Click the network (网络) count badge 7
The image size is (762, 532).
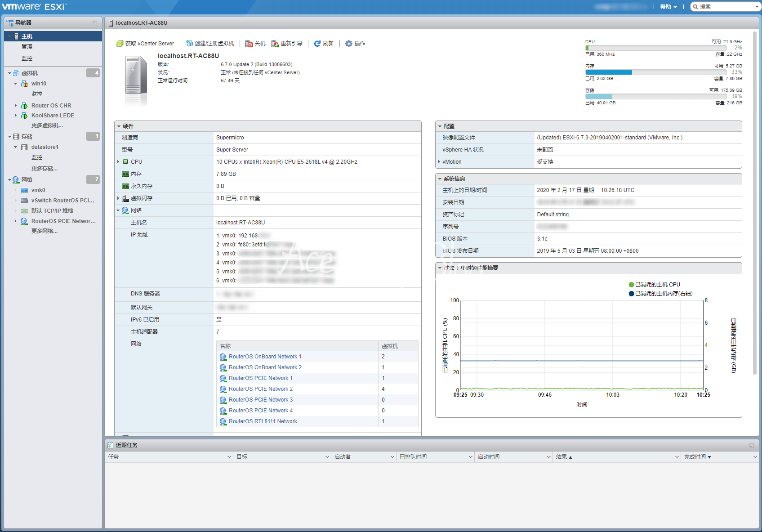93,179
